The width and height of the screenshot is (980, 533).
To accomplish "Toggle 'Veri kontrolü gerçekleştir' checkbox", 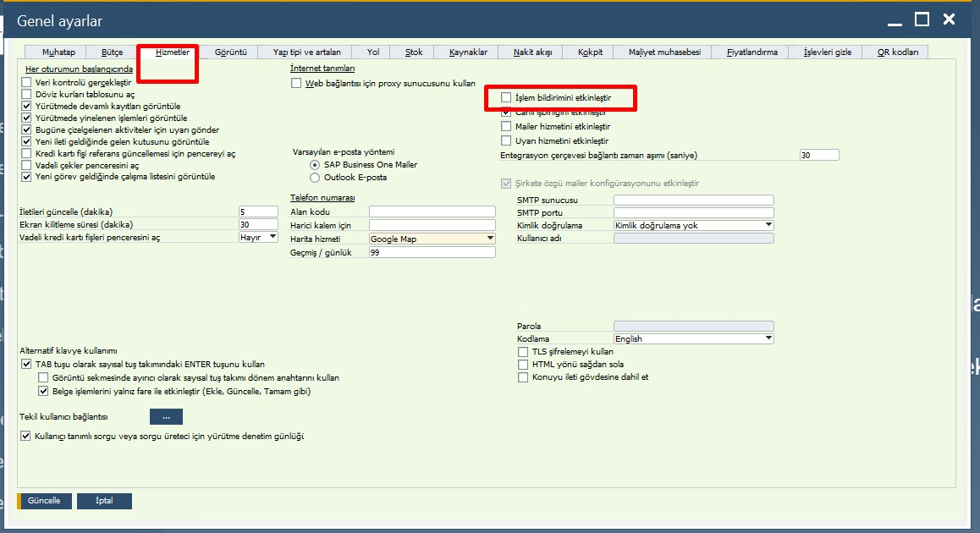I will tap(26, 83).
